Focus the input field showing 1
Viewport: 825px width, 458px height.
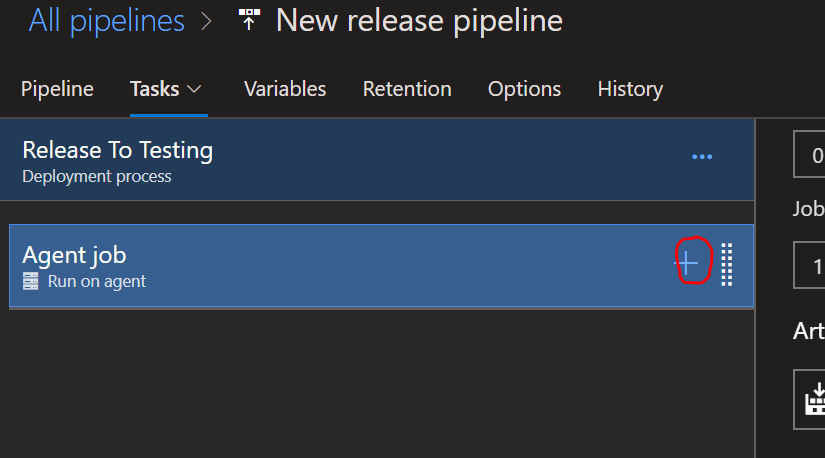click(x=810, y=268)
